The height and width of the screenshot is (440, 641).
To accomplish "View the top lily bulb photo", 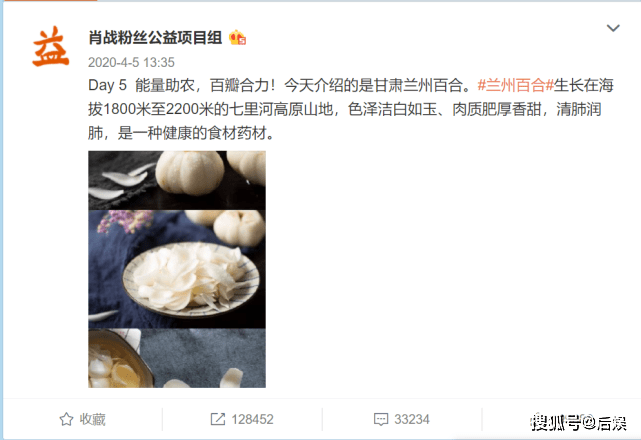I will click(177, 180).
